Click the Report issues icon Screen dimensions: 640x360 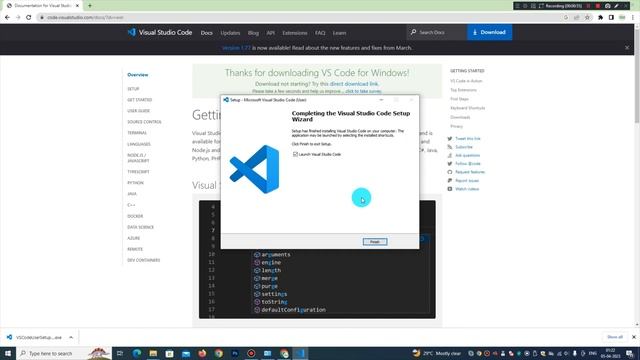[450, 180]
